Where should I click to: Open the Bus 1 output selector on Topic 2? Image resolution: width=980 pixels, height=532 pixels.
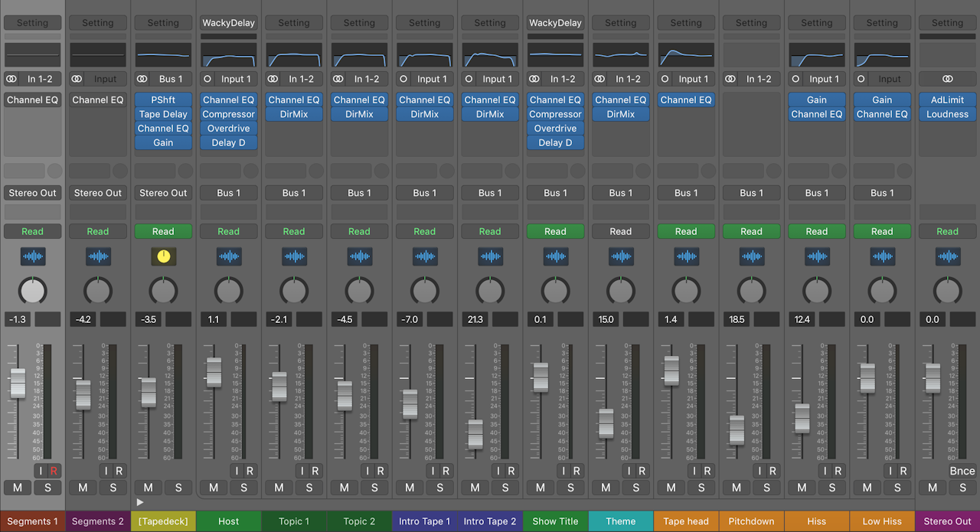[x=359, y=192]
